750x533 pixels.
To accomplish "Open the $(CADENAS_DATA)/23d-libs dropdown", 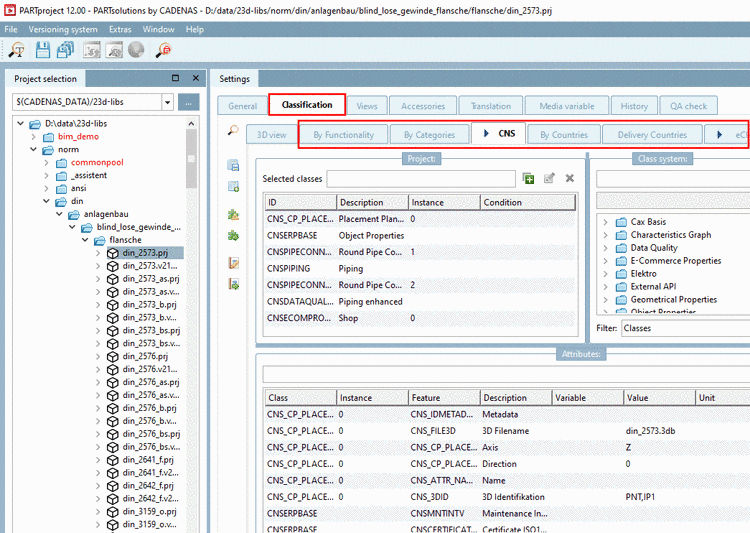I will [166, 102].
